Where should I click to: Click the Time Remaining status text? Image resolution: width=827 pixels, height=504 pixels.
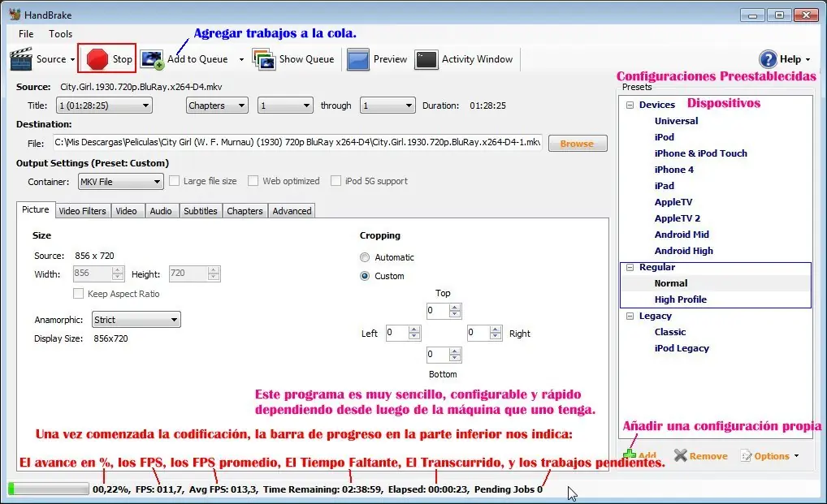coord(323,489)
